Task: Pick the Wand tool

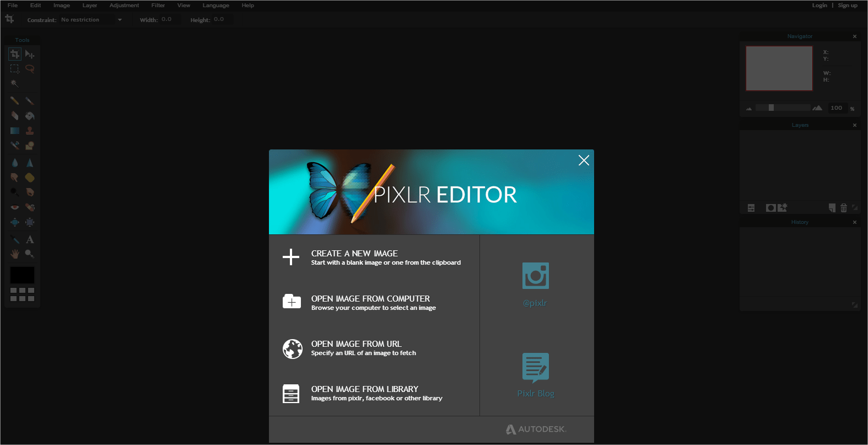Action: tap(15, 84)
